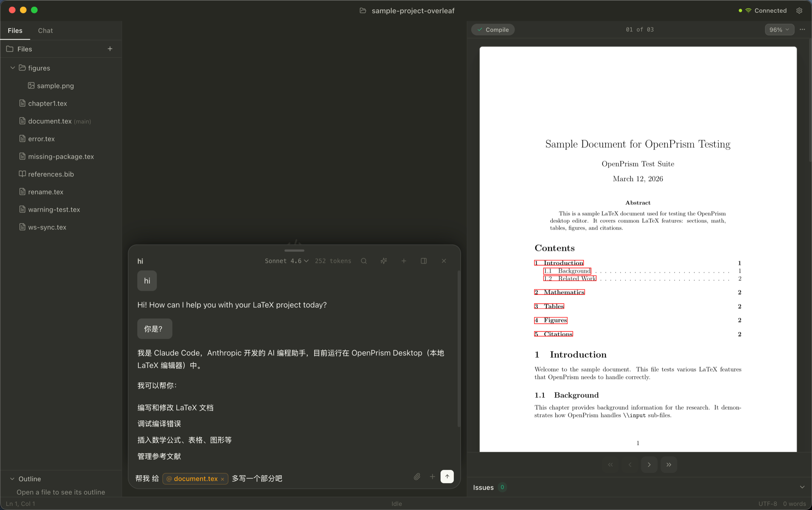Attach a file using paperclip icon
The image size is (812, 510).
click(x=417, y=477)
